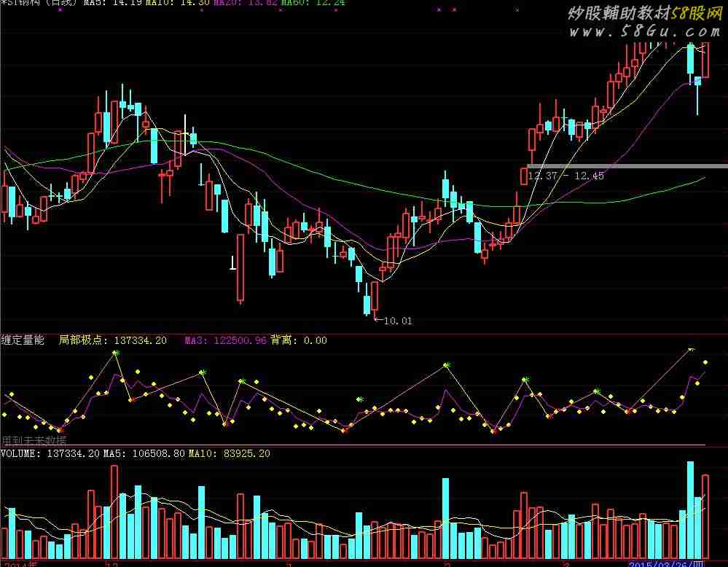Click the volume panel MA10 label
Image resolution: width=728 pixels, height=567 pixels.
230,453
